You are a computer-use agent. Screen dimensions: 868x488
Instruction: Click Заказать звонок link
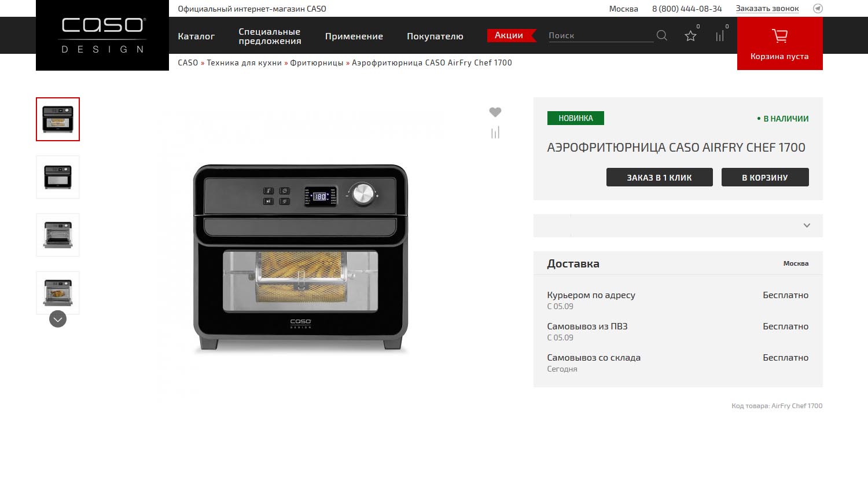coord(767,9)
